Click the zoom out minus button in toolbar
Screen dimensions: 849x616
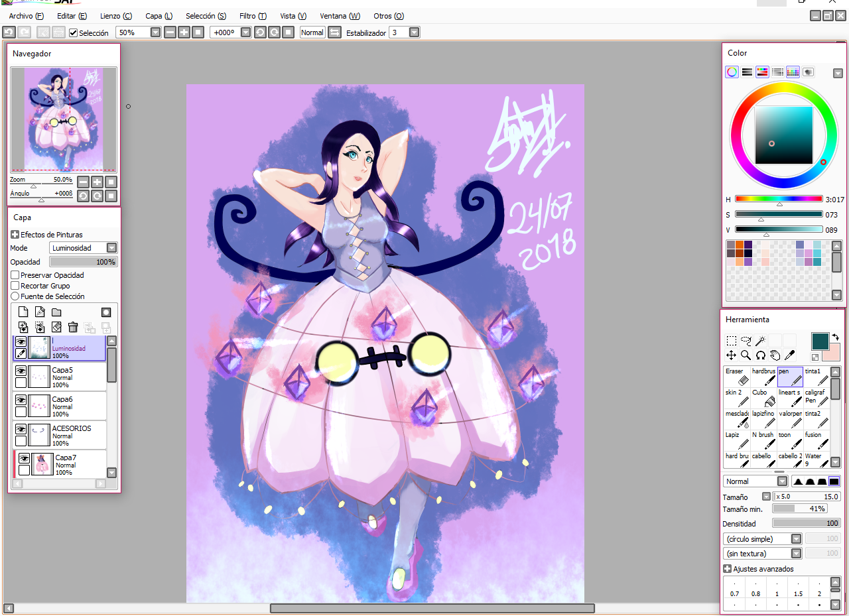click(x=170, y=32)
